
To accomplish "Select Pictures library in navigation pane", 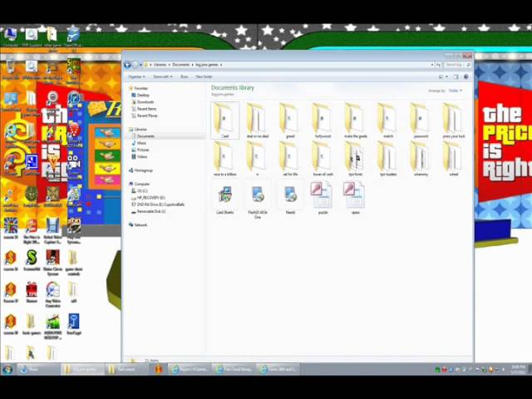I will click(x=143, y=150).
